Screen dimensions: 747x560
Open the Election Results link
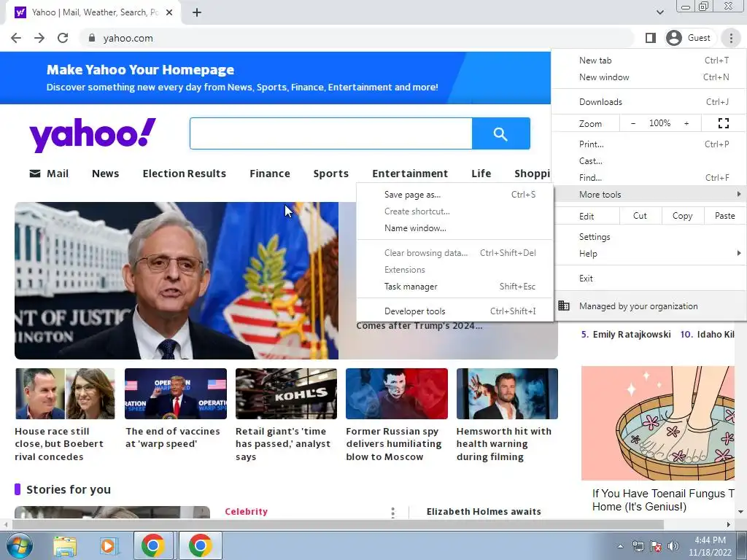pyautogui.click(x=185, y=174)
